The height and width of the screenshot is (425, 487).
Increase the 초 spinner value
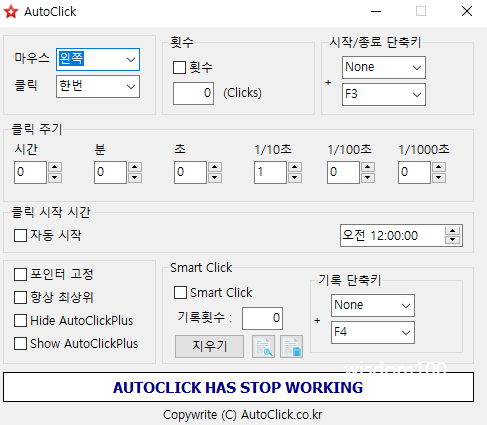pos(215,167)
